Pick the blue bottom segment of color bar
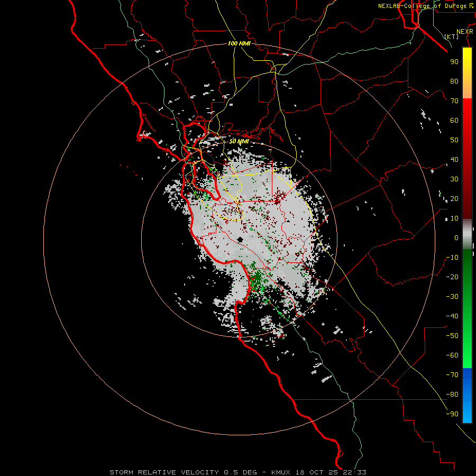 pos(467,396)
